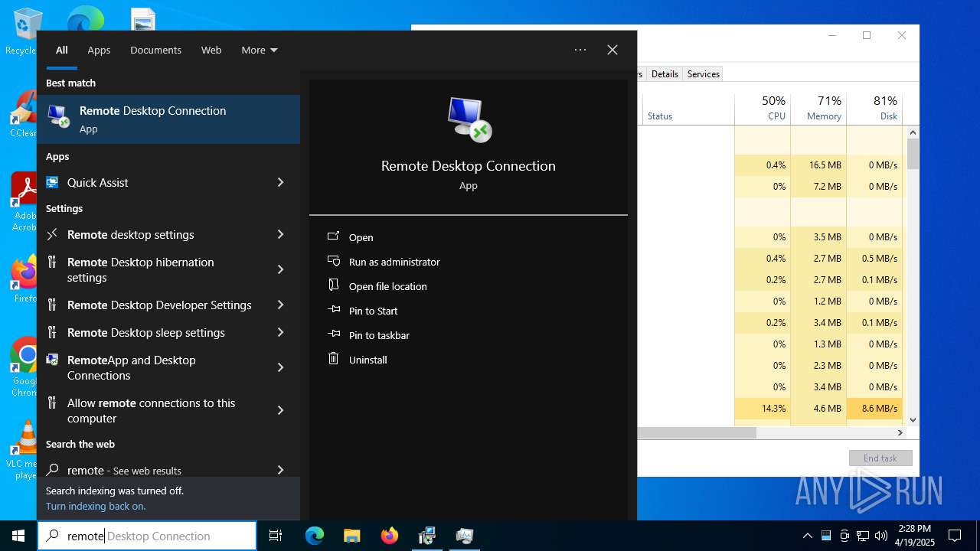Viewport: 980px width, 551px height.
Task: Click the Pin to Start pin icon
Action: point(333,310)
